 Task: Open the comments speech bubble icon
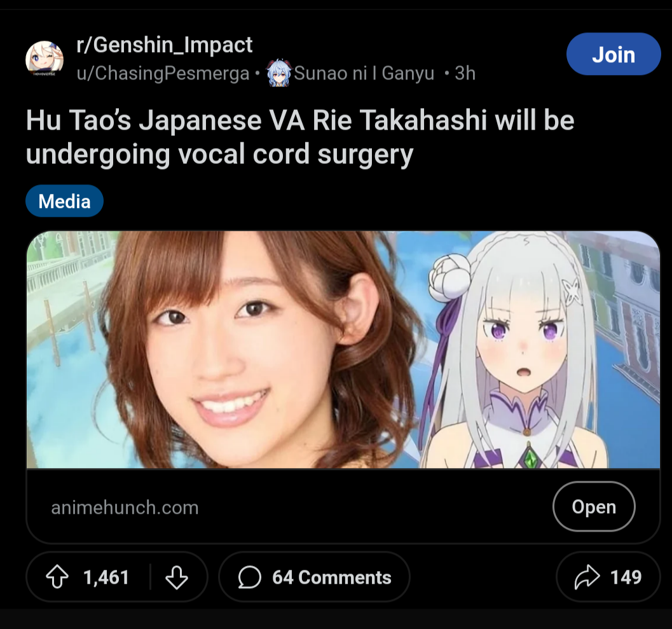coord(249,577)
